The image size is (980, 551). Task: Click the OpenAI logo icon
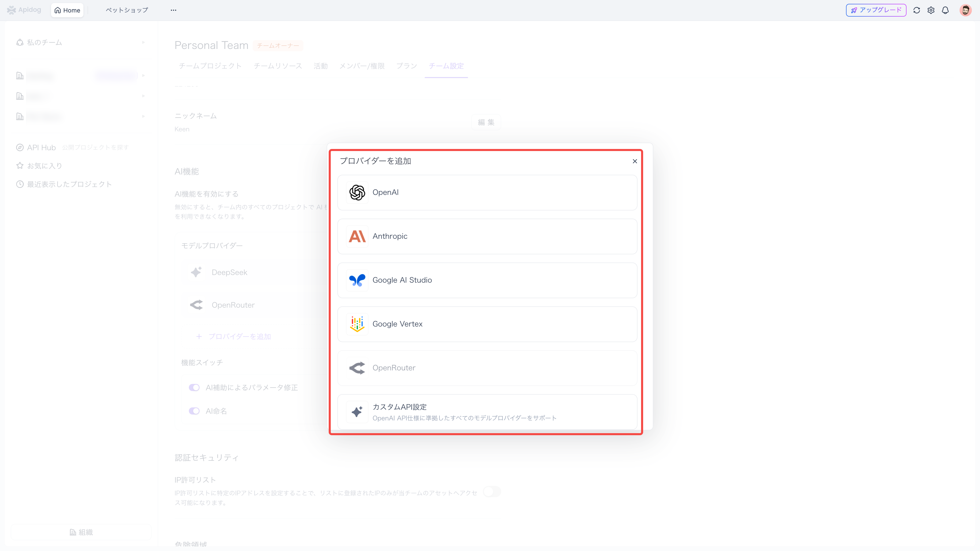(x=357, y=192)
